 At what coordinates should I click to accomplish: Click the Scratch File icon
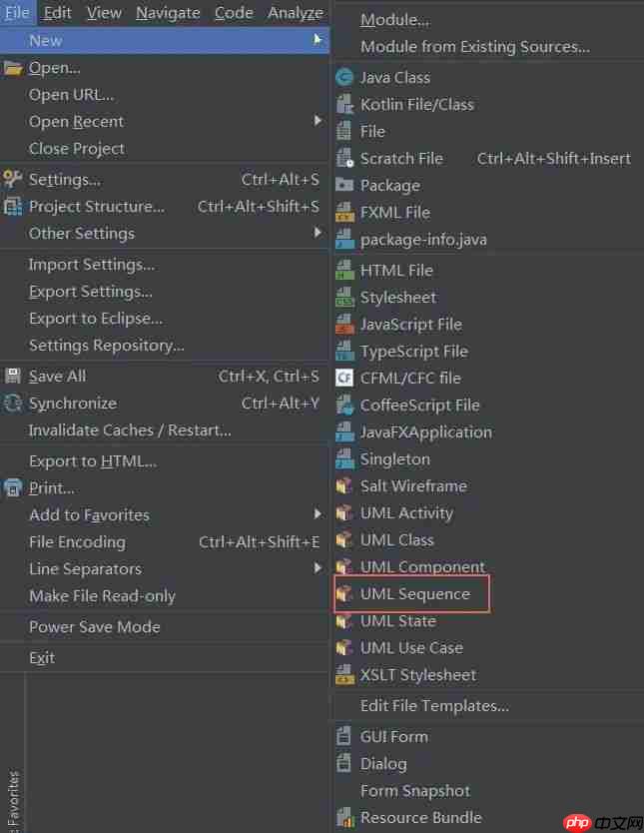click(344, 159)
